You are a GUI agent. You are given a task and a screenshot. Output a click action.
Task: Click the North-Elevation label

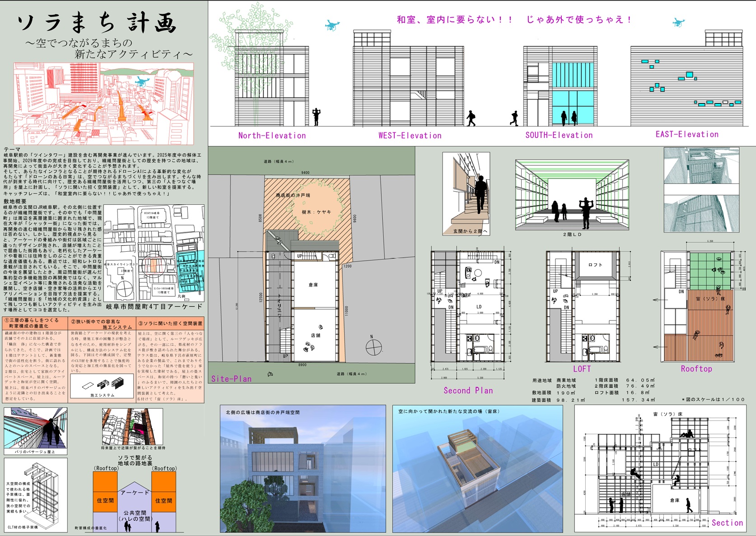(x=272, y=136)
